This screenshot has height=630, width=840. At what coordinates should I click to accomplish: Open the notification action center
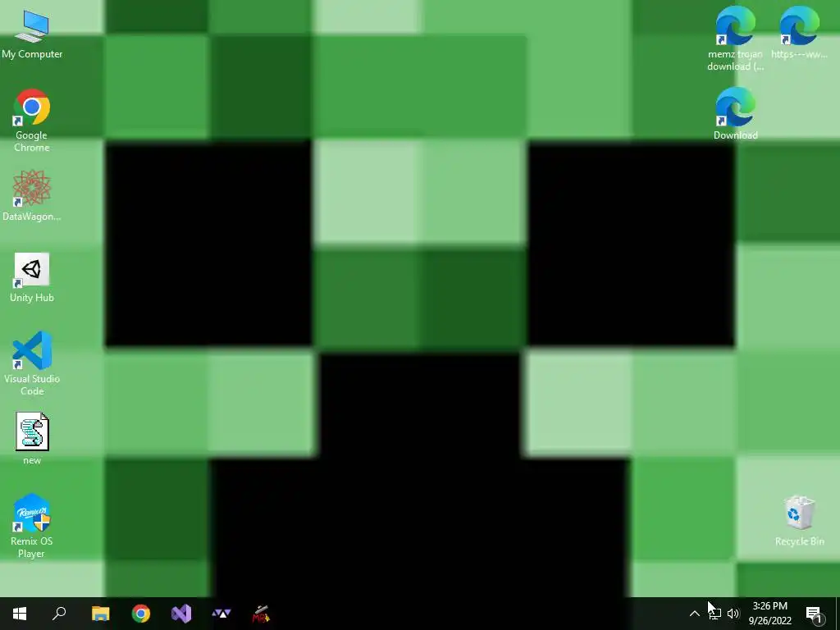tap(814, 614)
